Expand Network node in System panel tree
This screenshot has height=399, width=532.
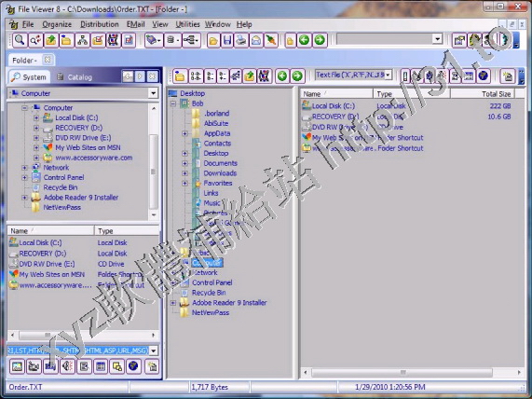(24, 168)
